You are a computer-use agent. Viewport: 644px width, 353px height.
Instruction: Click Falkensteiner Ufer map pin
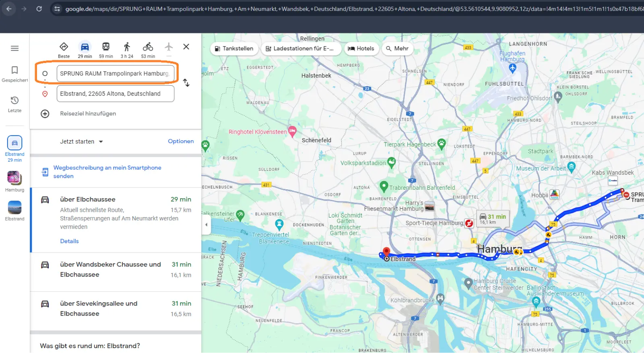click(240, 215)
